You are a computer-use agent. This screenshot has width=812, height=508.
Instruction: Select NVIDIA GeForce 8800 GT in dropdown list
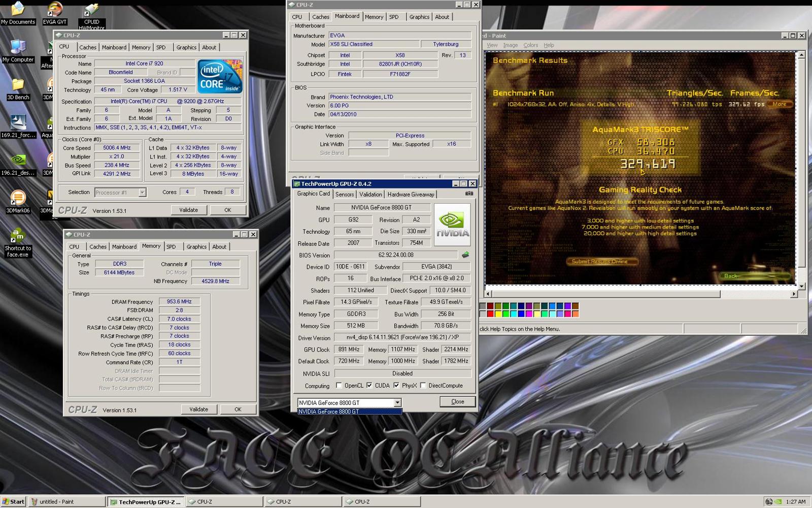point(350,411)
